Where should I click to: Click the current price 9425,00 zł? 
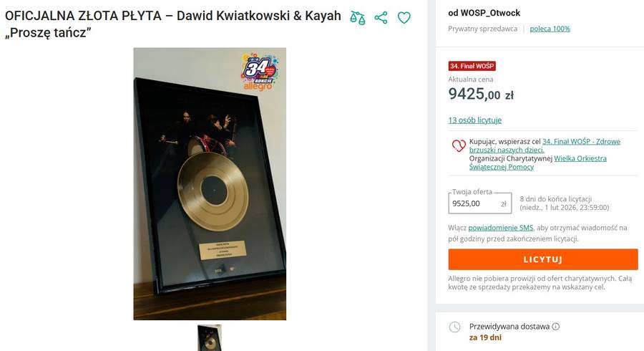point(480,94)
